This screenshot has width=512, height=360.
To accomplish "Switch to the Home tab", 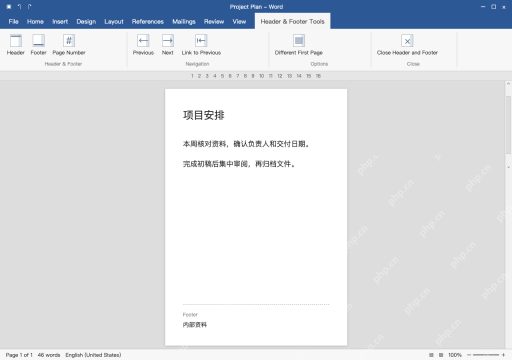I will click(35, 21).
